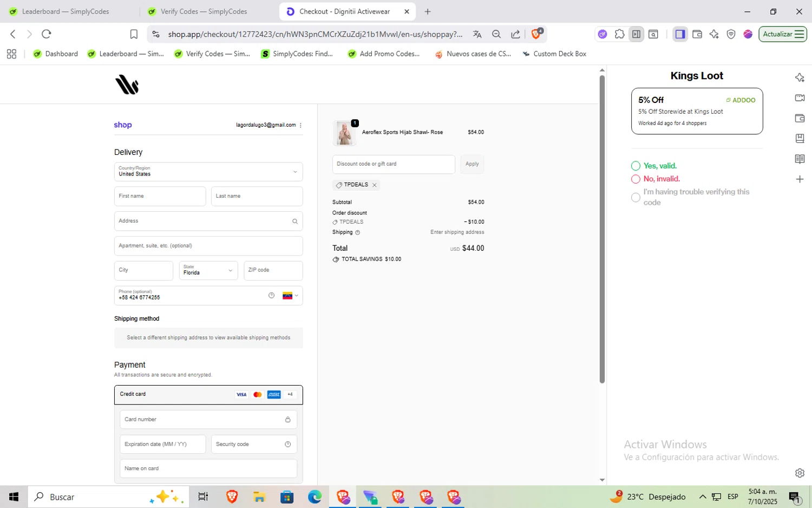
Task: Expand the Country/Region dropdown
Action: pos(208,172)
